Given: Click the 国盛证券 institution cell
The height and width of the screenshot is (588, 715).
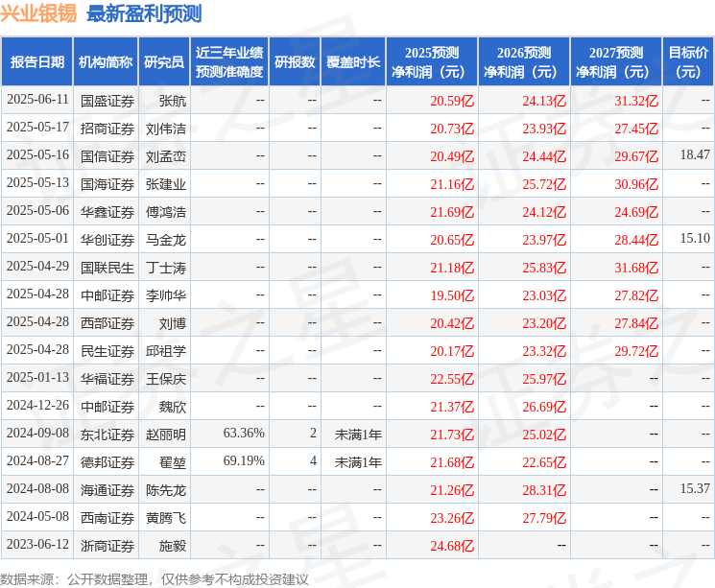Looking at the screenshot, I should pos(107,101).
